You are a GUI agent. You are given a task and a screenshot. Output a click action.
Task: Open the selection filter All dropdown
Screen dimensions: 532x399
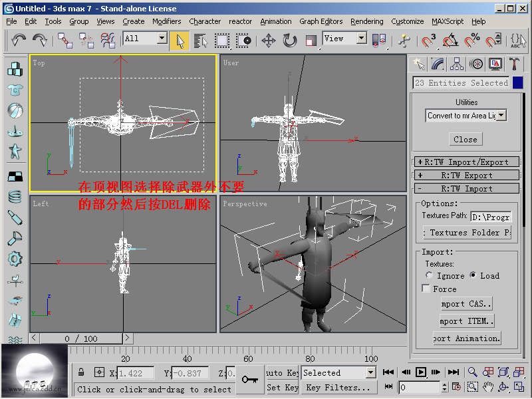click(162, 39)
